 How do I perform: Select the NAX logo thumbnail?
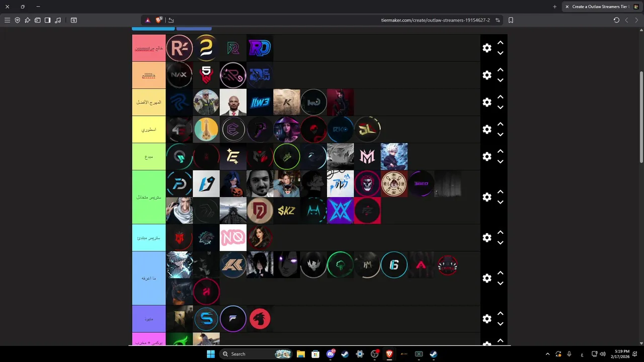179,75
